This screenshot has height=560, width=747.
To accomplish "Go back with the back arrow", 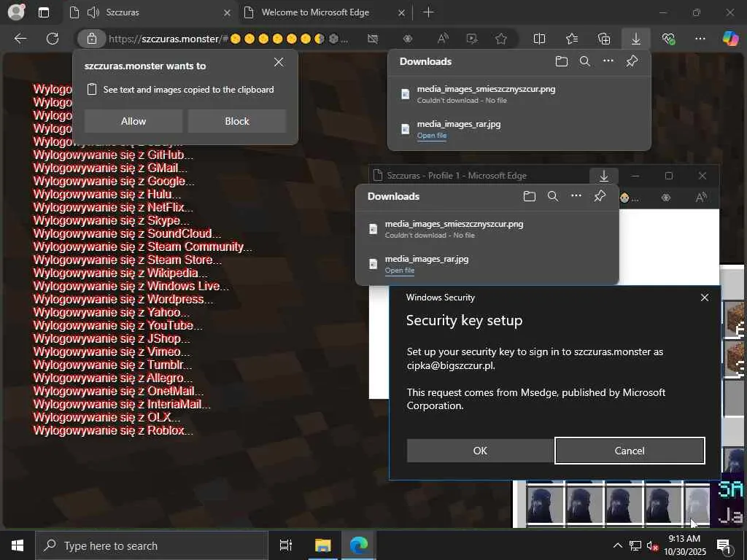I will pos(20,39).
